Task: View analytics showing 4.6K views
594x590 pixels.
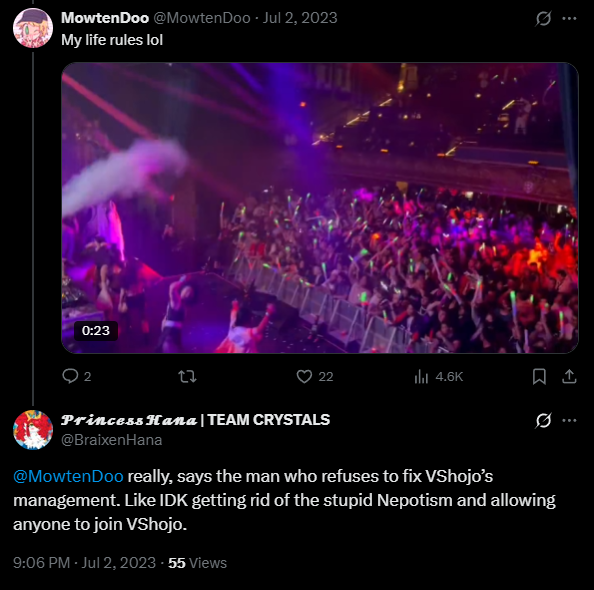Action: pos(438,376)
